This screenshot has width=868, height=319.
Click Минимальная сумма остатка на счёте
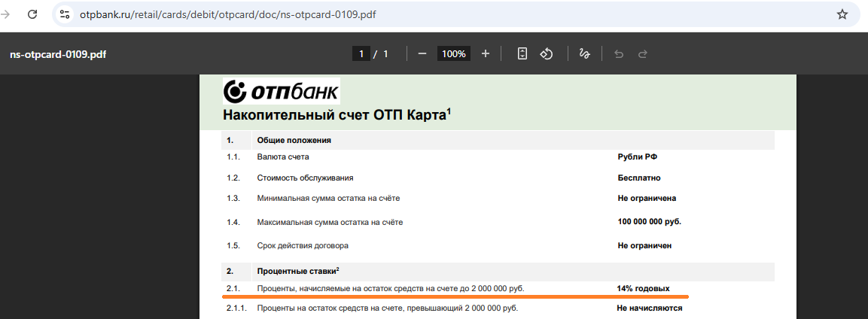coord(328,198)
